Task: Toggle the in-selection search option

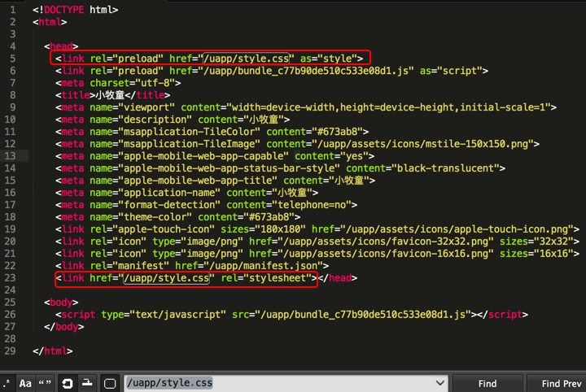Action: (x=87, y=383)
